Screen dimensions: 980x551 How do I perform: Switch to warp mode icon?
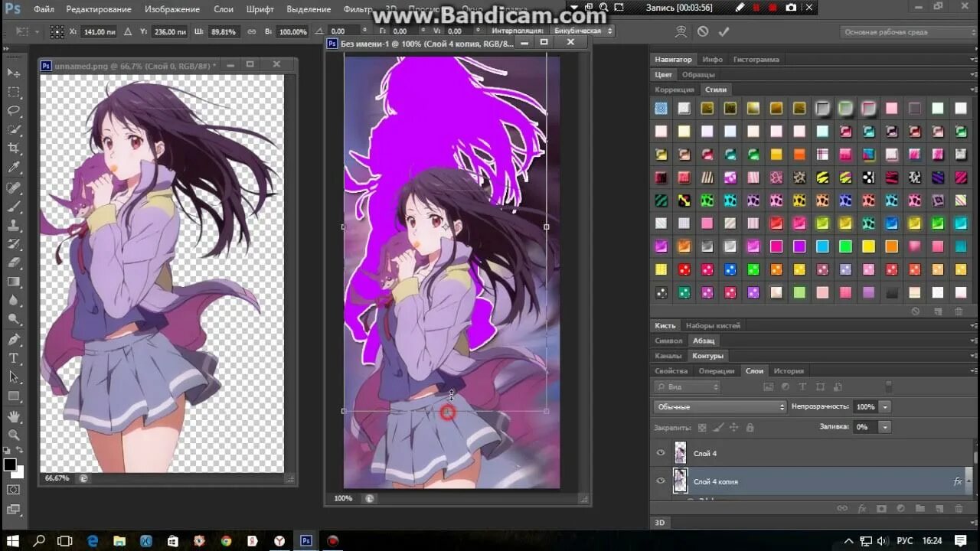coord(681,31)
